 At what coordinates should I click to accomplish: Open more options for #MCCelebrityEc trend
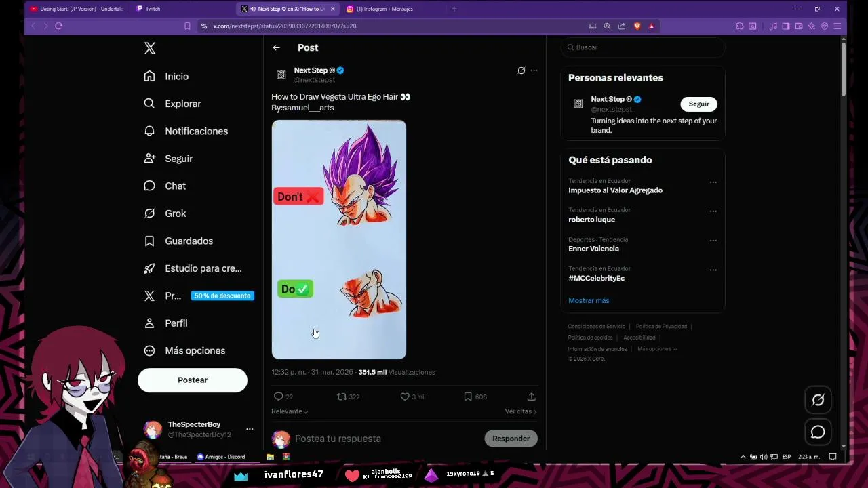pos(713,270)
